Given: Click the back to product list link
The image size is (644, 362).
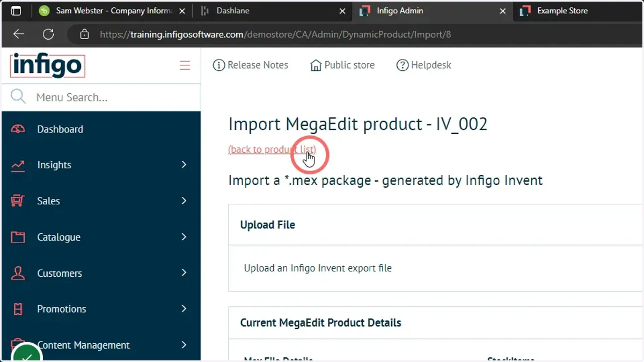Looking at the screenshot, I should [x=272, y=150].
